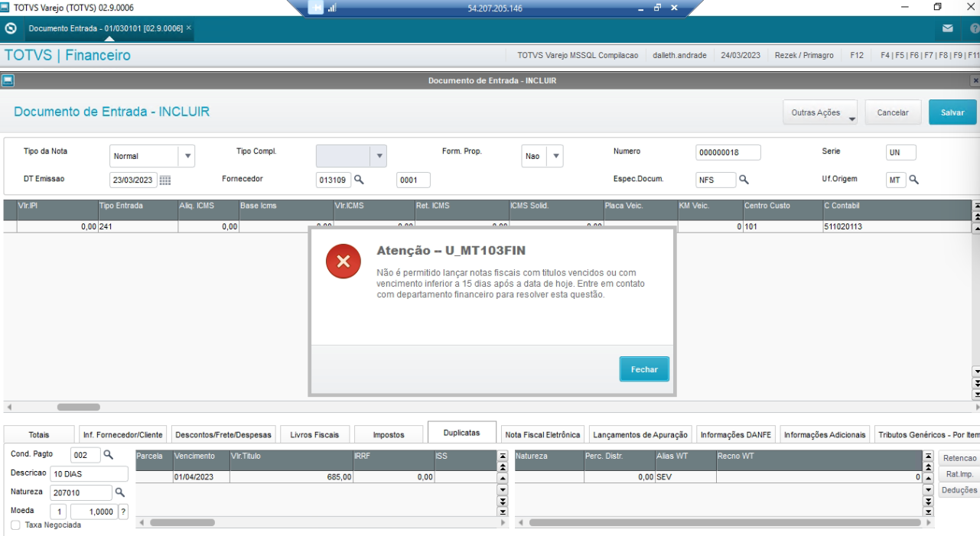Save the document with Salvar button
This screenshot has height=536, width=980.
[x=952, y=112]
